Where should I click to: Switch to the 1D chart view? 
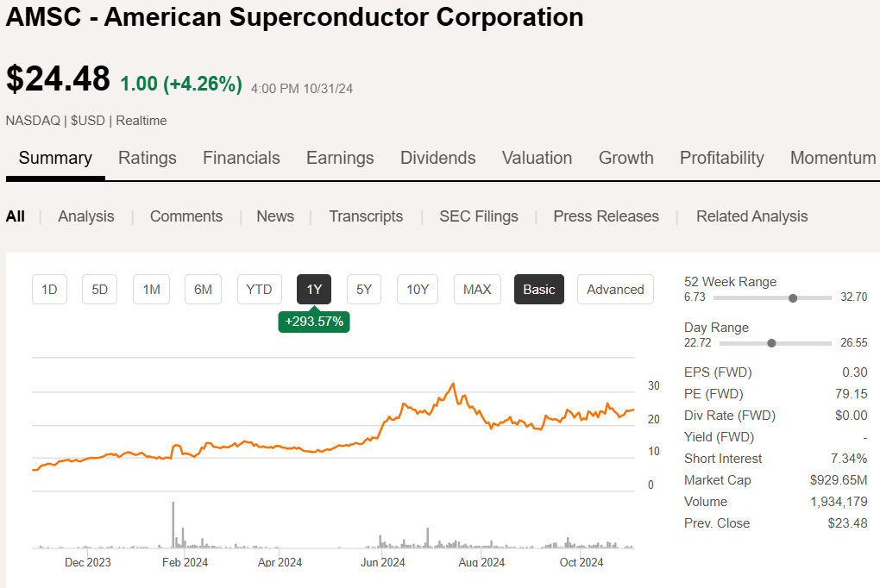49,289
